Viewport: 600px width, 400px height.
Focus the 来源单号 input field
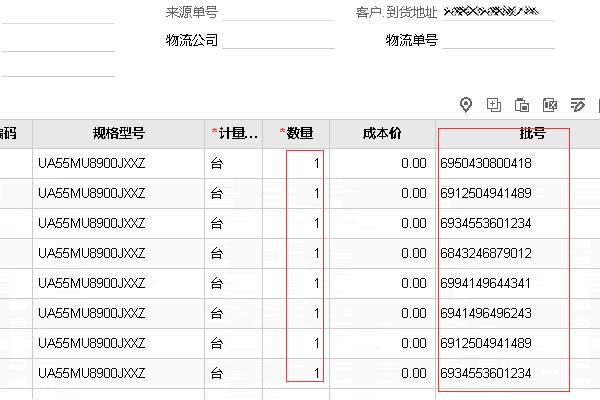pyautogui.click(x=278, y=13)
